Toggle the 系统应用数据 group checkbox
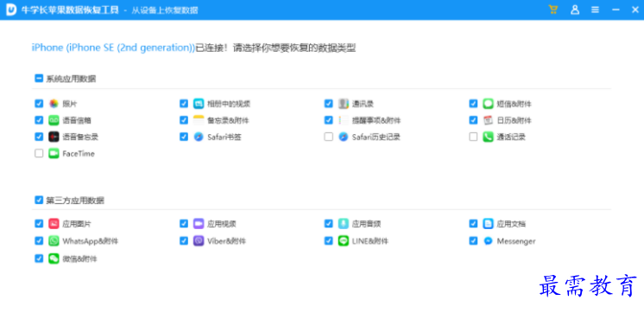The height and width of the screenshot is (313, 644). 39,78
